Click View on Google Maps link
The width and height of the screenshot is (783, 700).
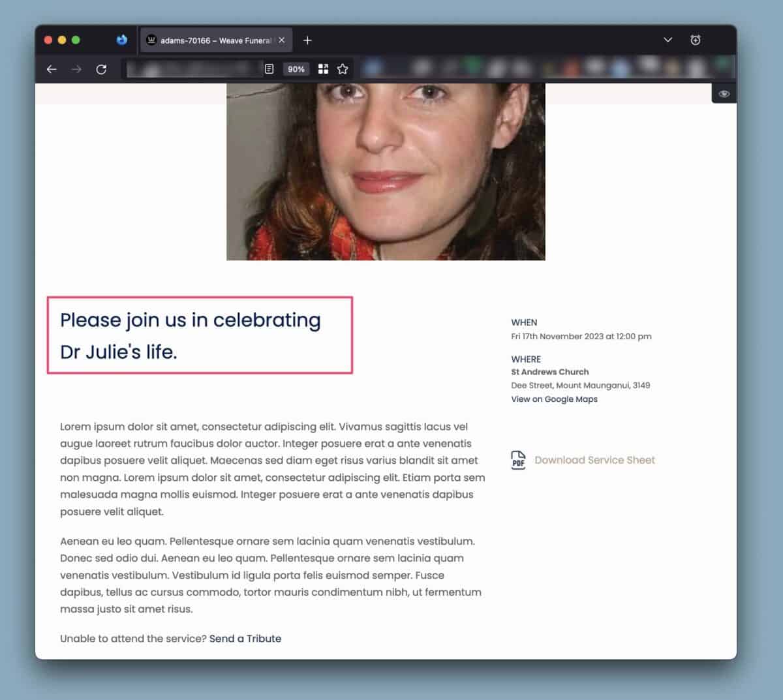[554, 399]
